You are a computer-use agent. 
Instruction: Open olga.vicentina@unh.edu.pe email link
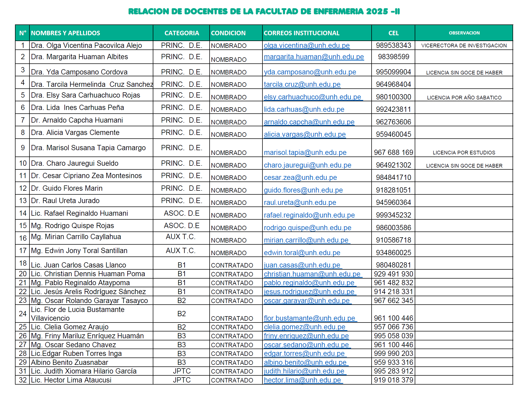307,46
